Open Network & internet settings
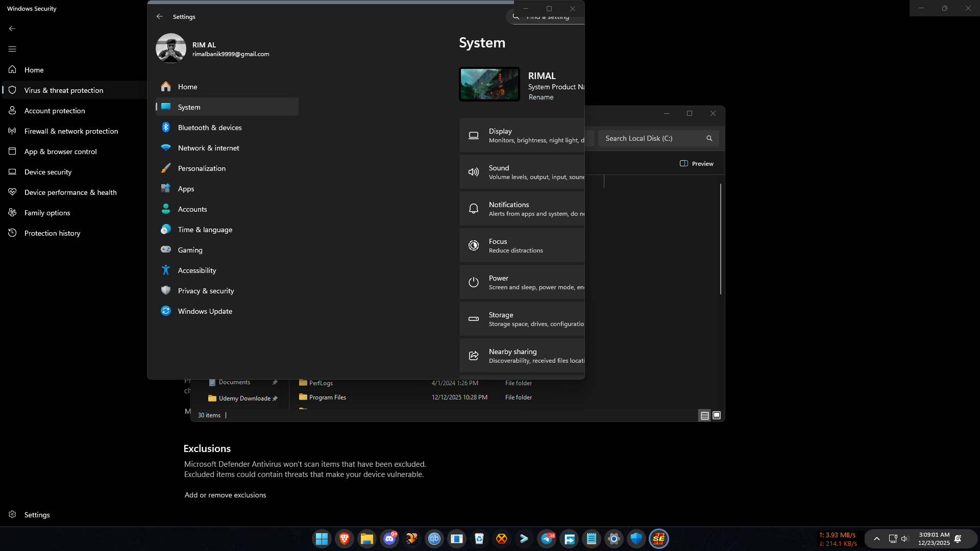The image size is (980, 551). [227, 148]
